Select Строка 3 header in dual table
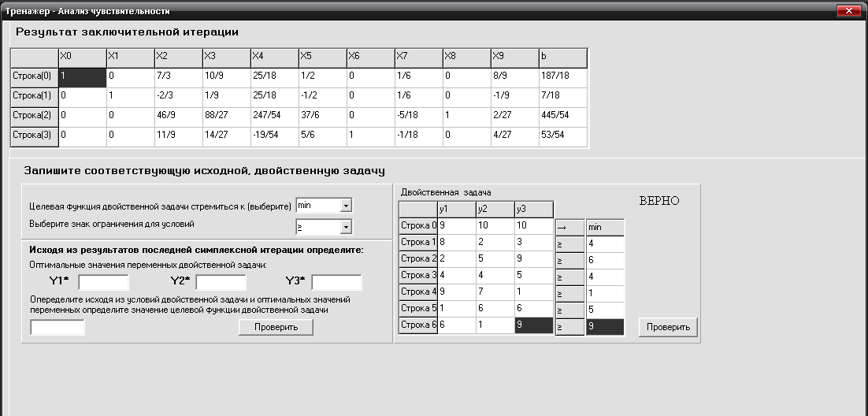 coord(418,275)
